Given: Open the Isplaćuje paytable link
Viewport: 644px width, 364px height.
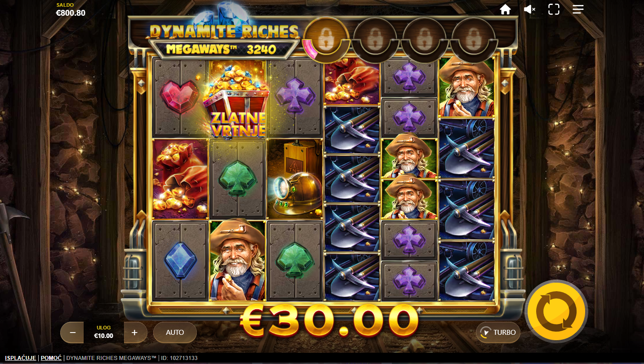Looking at the screenshot, I should (x=21, y=358).
